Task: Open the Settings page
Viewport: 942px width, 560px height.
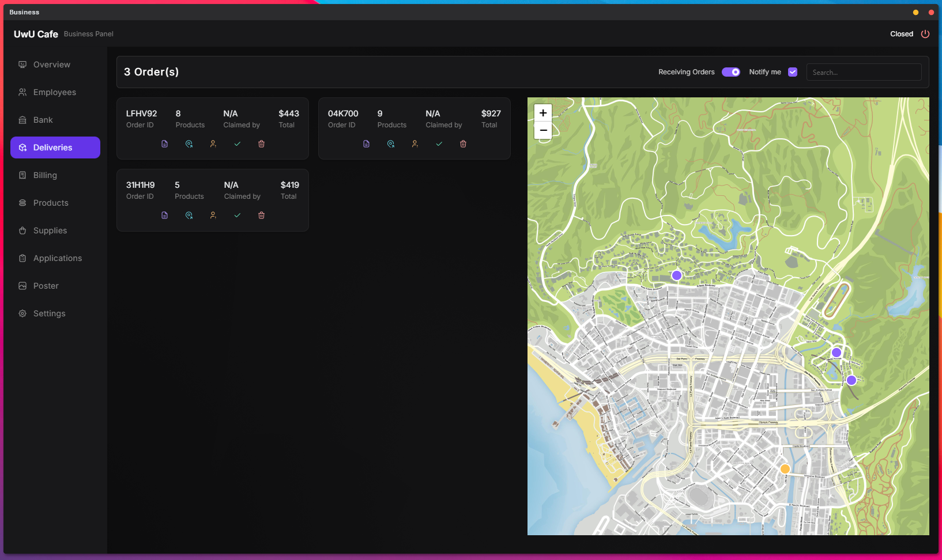Action: tap(49, 313)
